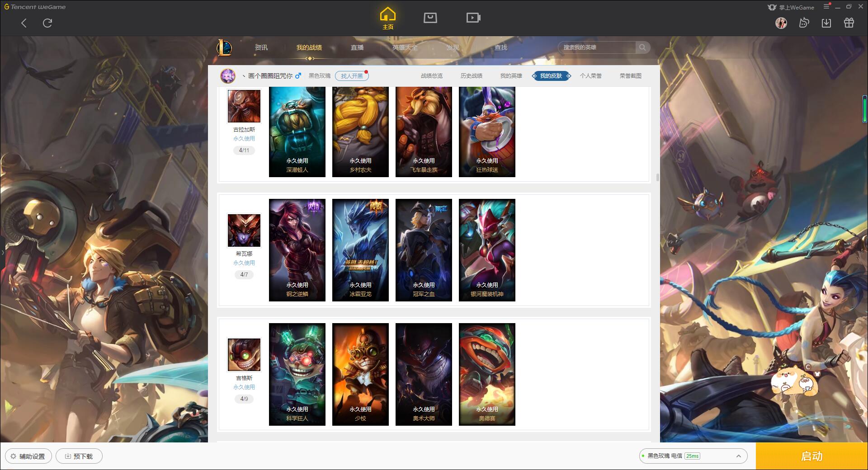Open the 科学狂人 skin card
The height and width of the screenshot is (470, 868).
[x=297, y=374]
